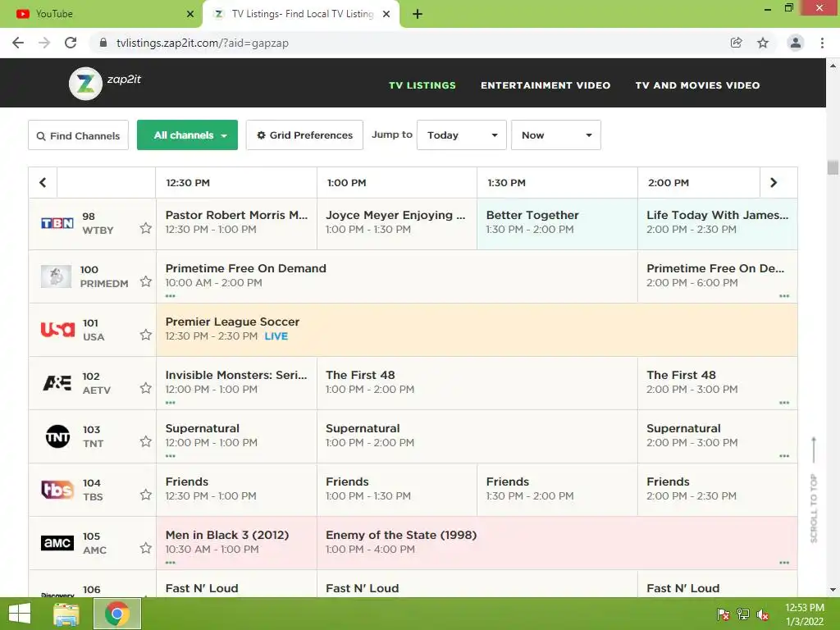Image resolution: width=840 pixels, height=630 pixels.
Task: Click the USA network logo
Action: 58,329
